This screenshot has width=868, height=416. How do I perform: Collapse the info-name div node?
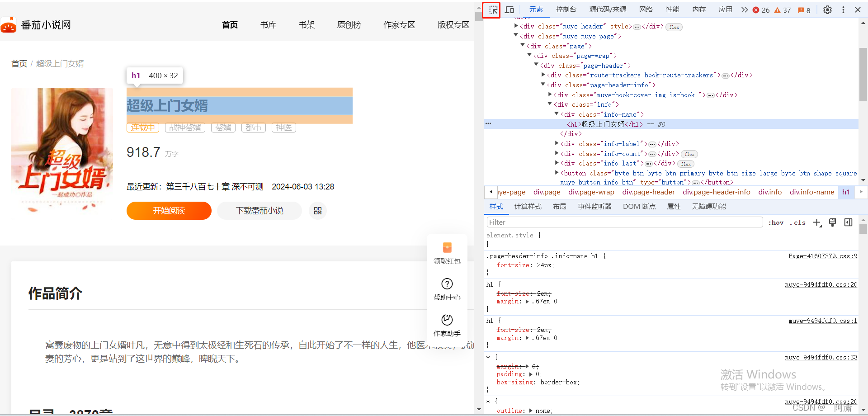tap(557, 114)
